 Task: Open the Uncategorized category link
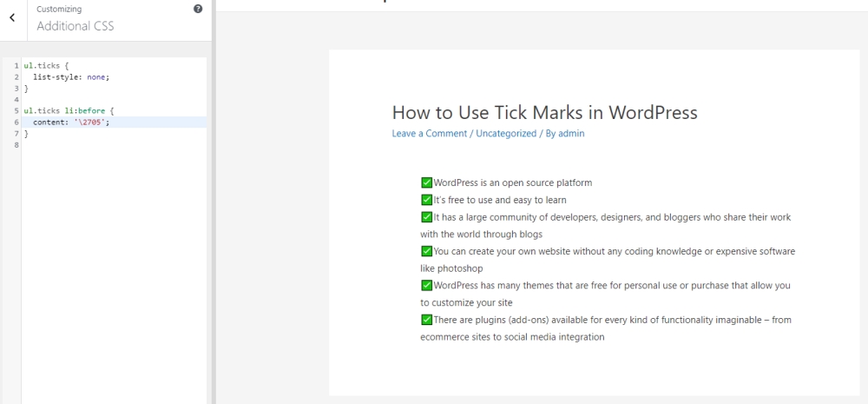(x=506, y=134)
